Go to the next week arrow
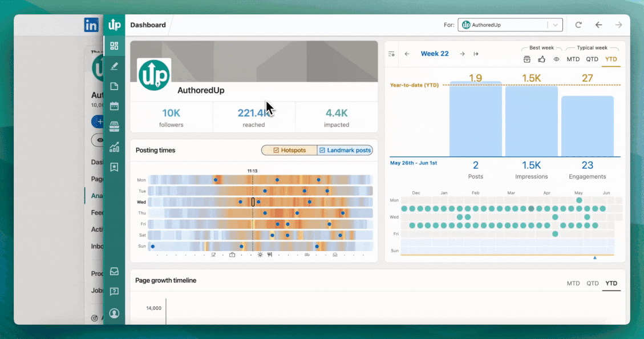 click(463, 54)
